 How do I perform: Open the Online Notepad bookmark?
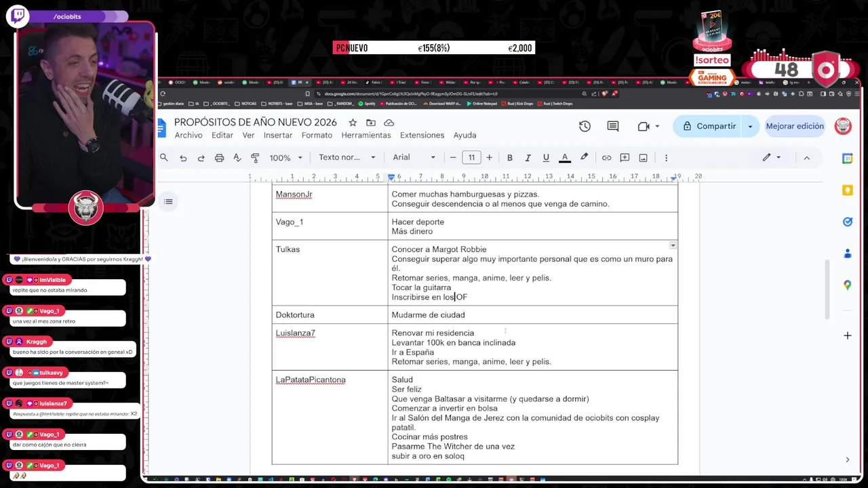(x=481, y=104)
